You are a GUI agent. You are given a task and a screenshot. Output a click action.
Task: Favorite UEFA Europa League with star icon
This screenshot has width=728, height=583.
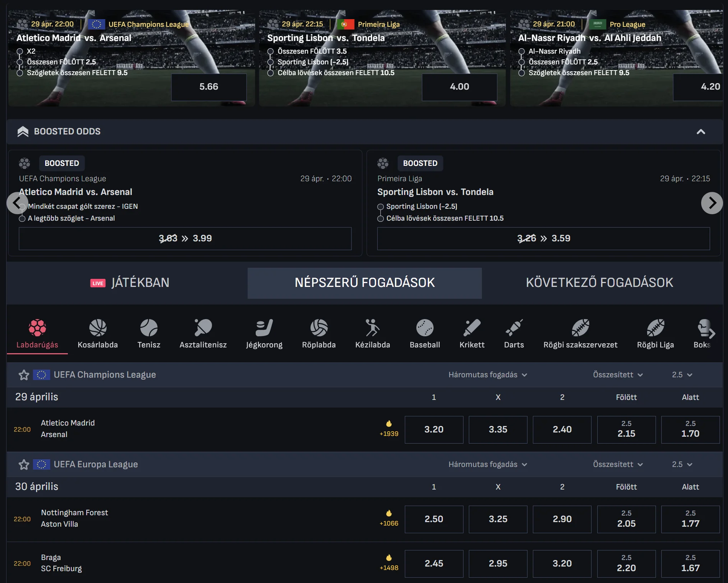click(24, 464)
